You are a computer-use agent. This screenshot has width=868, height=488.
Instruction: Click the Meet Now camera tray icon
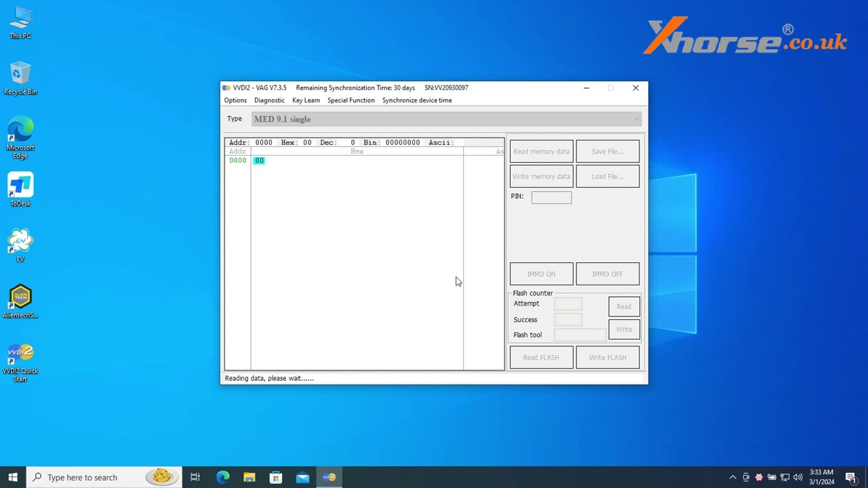click(746, 477)
